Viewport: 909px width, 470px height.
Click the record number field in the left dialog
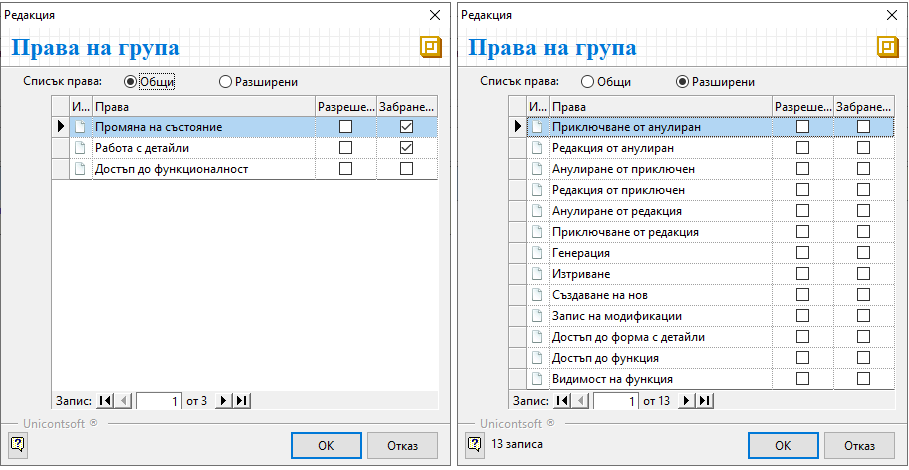[158, 401]
